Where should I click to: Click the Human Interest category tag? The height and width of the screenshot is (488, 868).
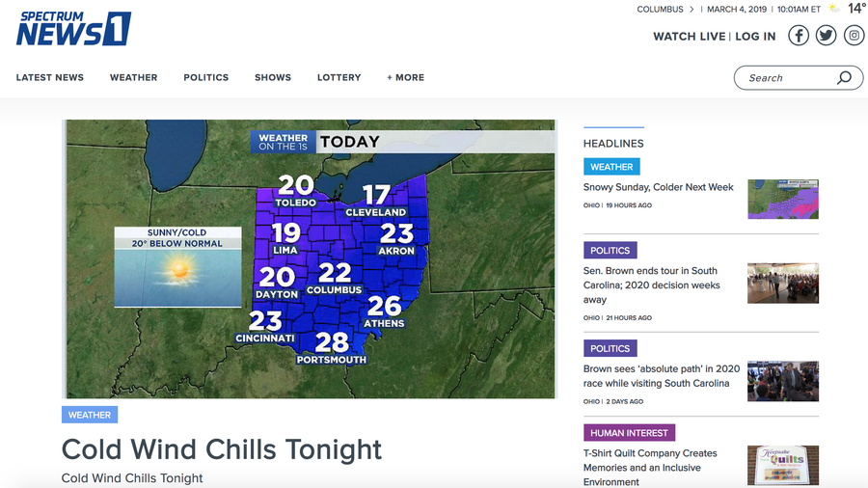click(630, 433)
